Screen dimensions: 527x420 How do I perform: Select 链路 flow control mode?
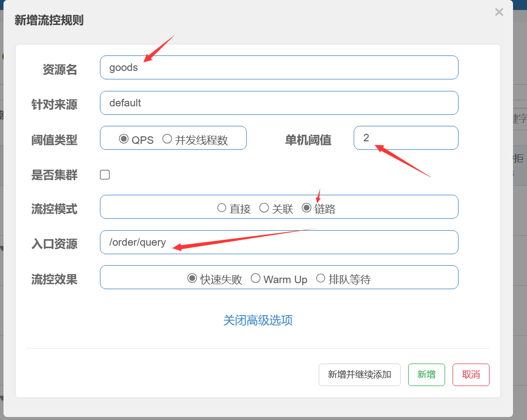tap(306, 208)
